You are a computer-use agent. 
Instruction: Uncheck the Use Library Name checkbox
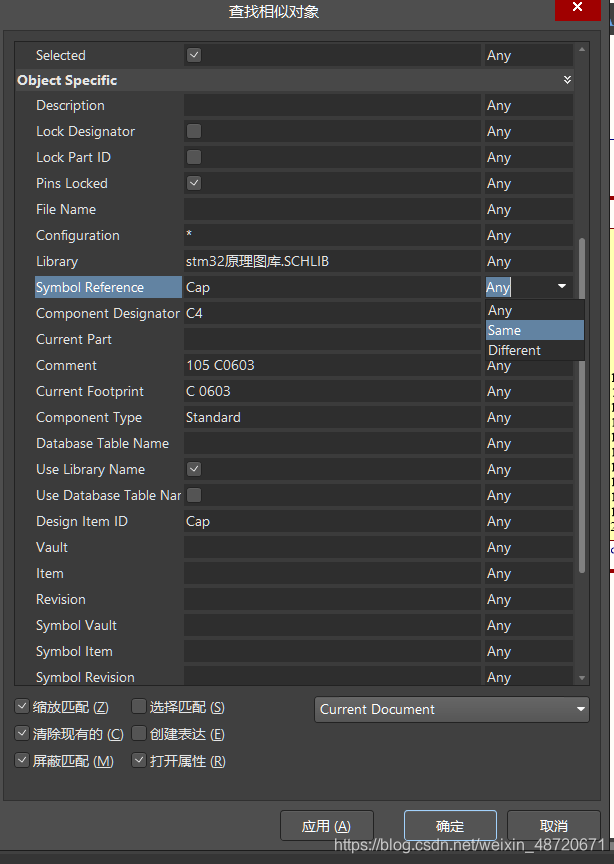pyautogui.click(x=194, y=469)
